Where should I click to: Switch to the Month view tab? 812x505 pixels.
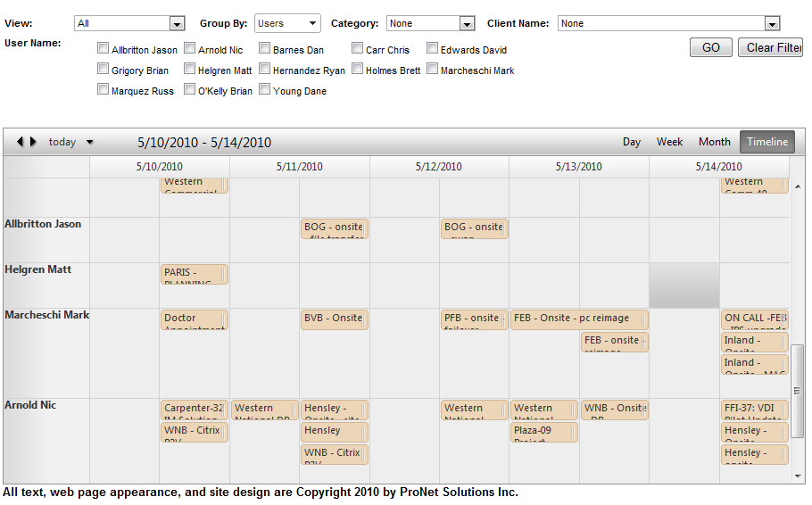click(714, 142)
